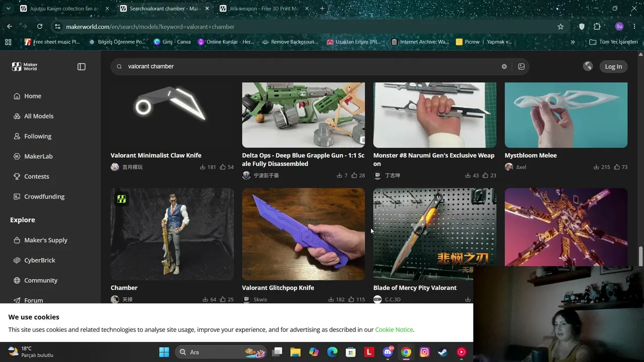Like the Valorant Minimalist Claw Knife model
The width and height of the screenshot is (644, 362).
pyautogui.click(x=223, y=167)
